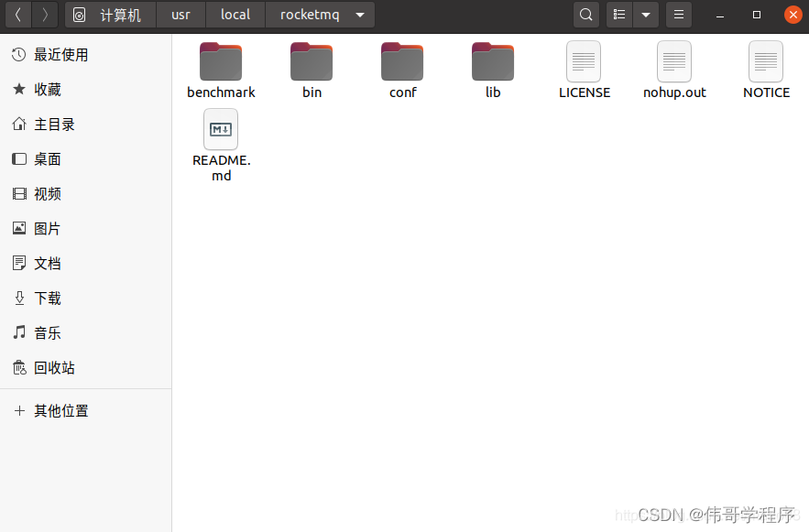809x532 pixels.
Task: Click the nohup.out file name label
Action: (674, 92)
